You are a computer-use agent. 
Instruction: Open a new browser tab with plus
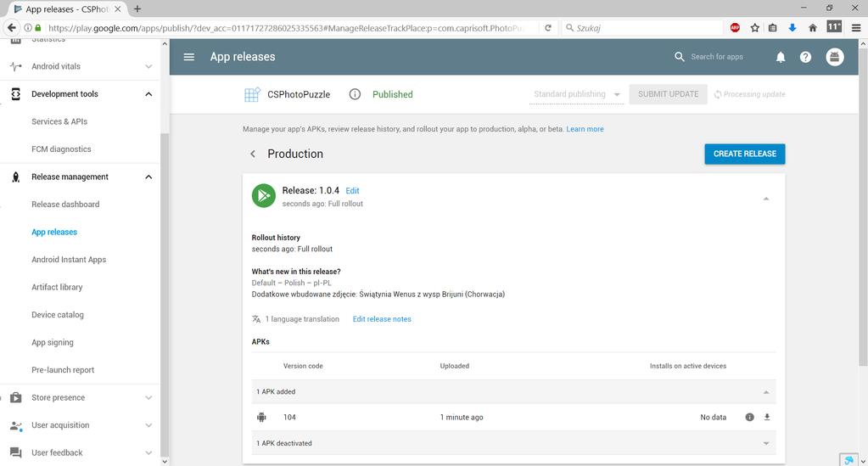[x=137, y=8]
